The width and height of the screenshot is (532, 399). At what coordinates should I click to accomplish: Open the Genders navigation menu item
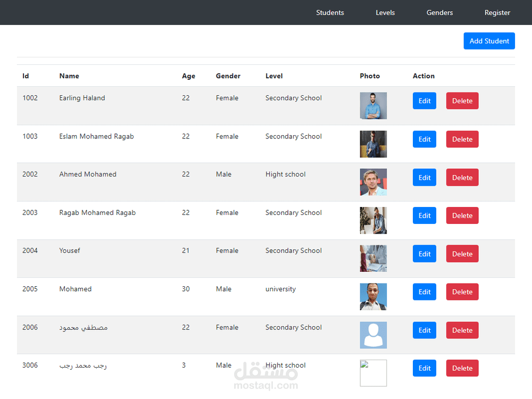439,12
